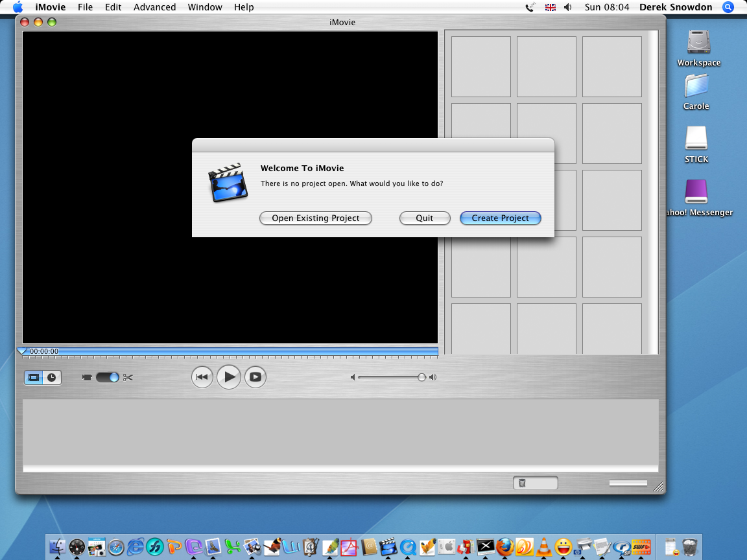The width and height of the screenshot is (747, 560).
Task: Click the camera mode icon
Action: [87, 378]
